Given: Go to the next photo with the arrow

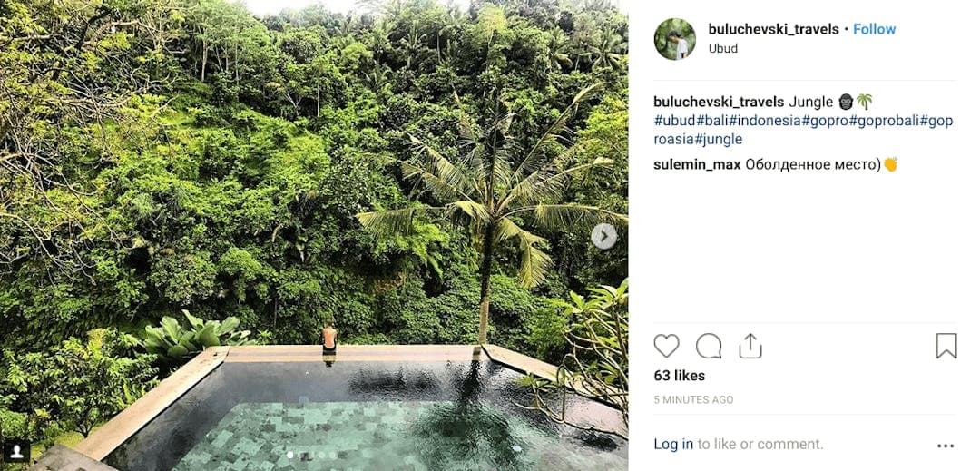Looking at the screenshot, I should (x=603, y=237).
